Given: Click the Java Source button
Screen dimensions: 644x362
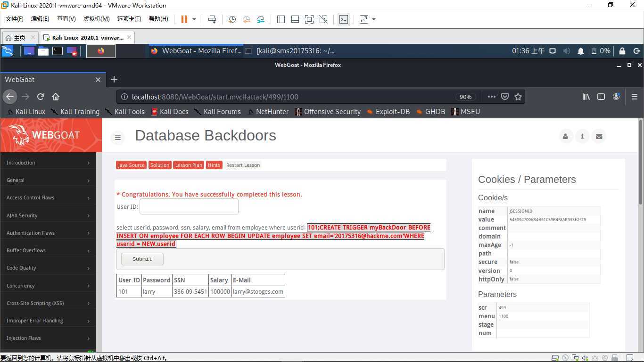Looking at the screenshot, I should point(131,165).
